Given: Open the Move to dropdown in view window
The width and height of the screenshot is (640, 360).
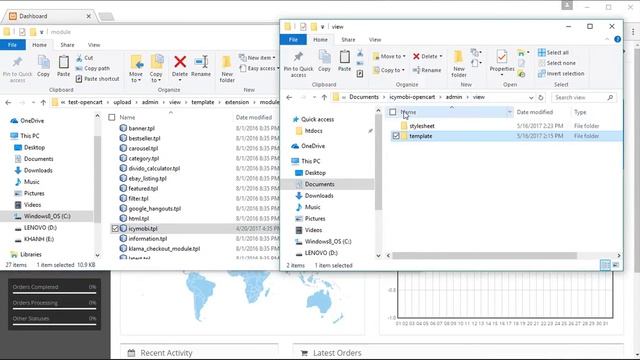Looking at the screenshot, I should pos(389,56).
